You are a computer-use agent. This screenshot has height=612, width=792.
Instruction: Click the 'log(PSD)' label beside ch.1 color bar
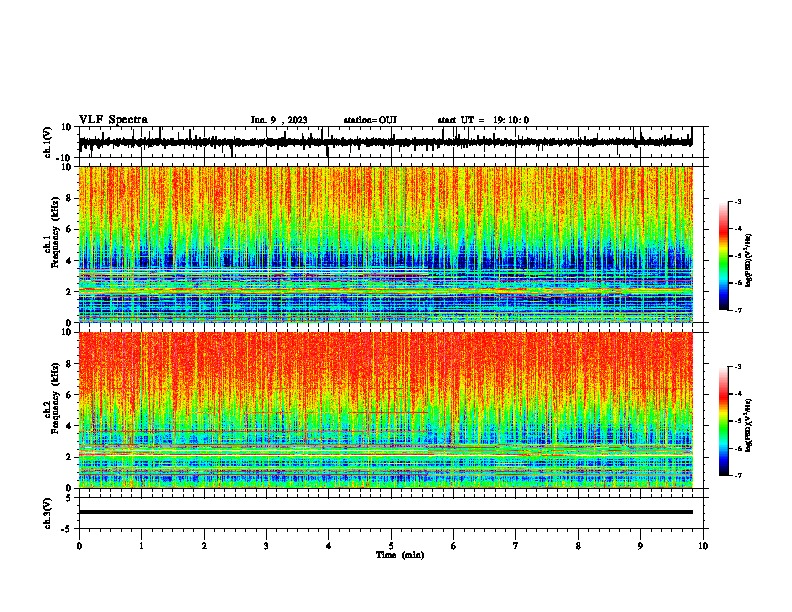[x=749, y=261]
